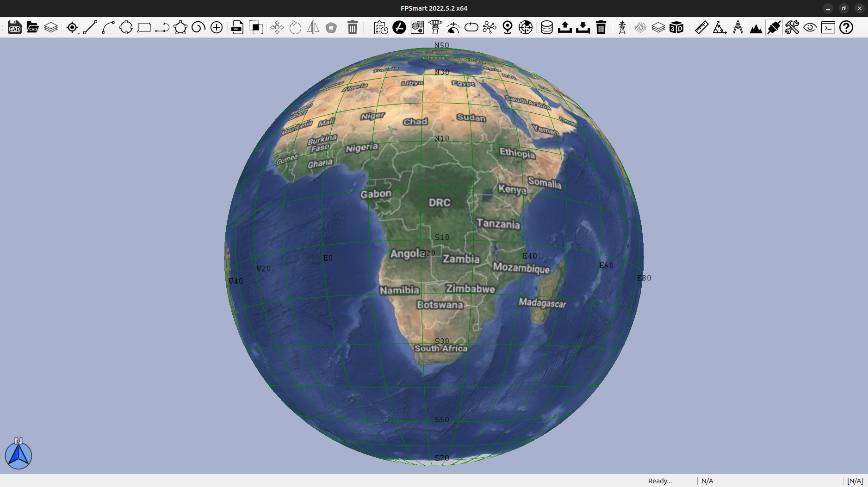Expand the selection box tool dropdown

262,33
